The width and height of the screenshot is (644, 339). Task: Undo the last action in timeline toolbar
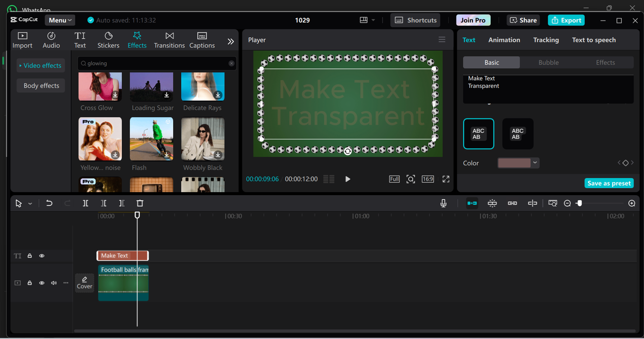pos(49,203)
